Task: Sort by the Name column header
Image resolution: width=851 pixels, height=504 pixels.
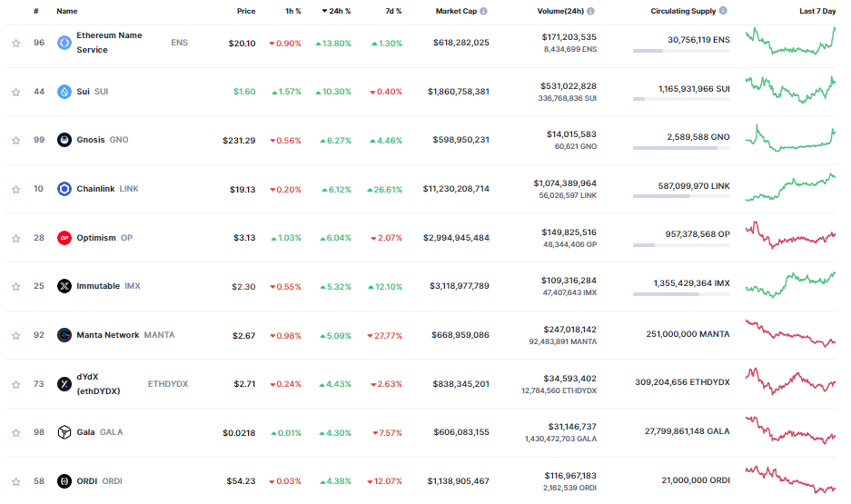Action: (x=66, y=12)
